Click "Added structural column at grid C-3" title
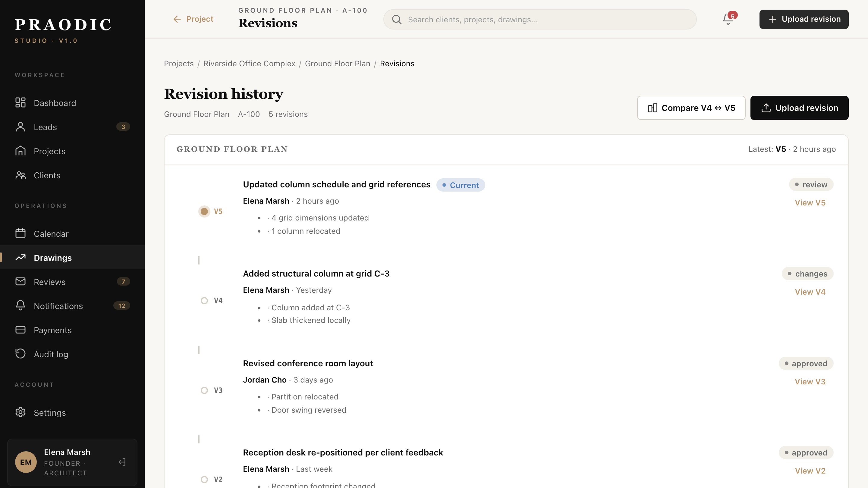The image size is (868, 488). [x=316, y=274]
